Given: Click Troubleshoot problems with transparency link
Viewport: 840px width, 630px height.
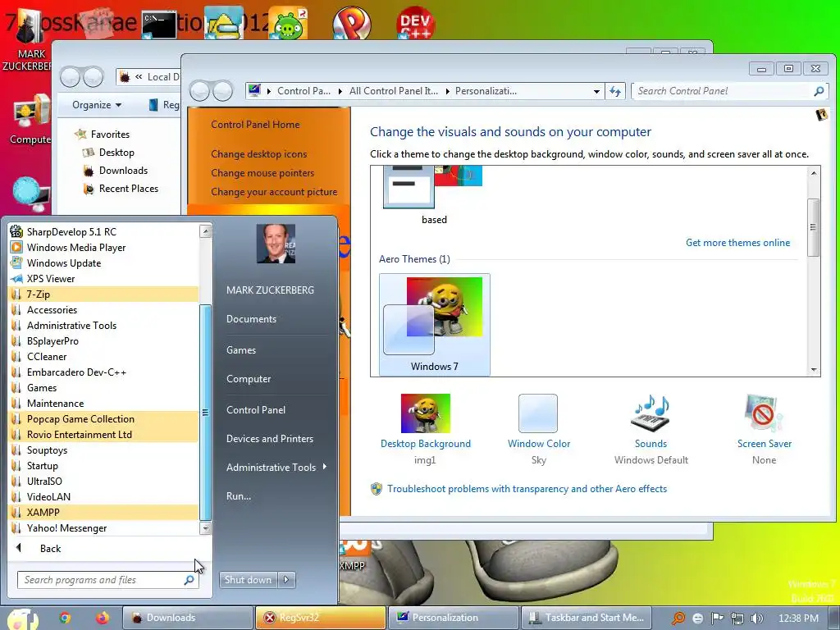Looking at the screenshot, I should [x=527, y=489].
